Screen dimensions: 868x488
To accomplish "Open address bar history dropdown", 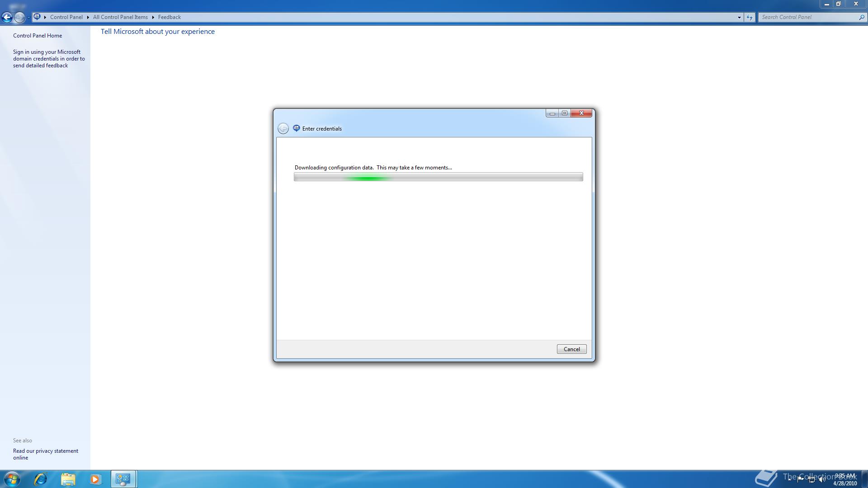I will (739, 17).
